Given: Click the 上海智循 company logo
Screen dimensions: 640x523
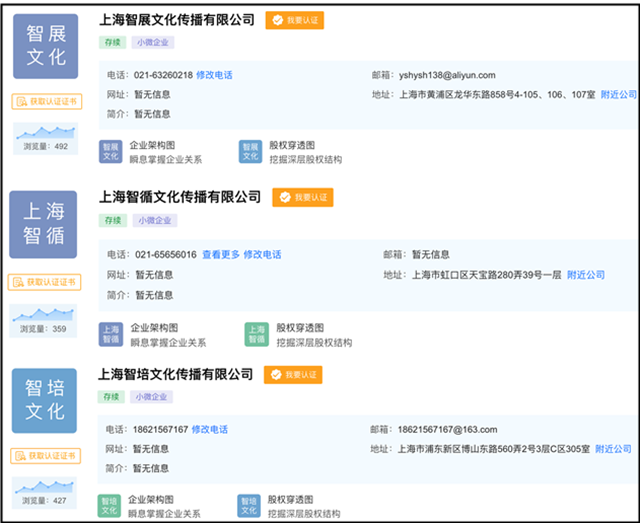Looking at the screenshot, I should pyautogui.click(x=46, y=225).
